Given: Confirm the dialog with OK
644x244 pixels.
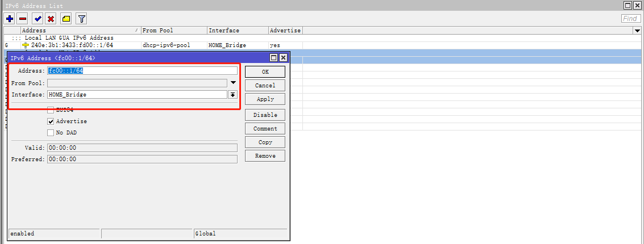Looking at the screenshot, I should pyautogui.click(x=265, y=71).
